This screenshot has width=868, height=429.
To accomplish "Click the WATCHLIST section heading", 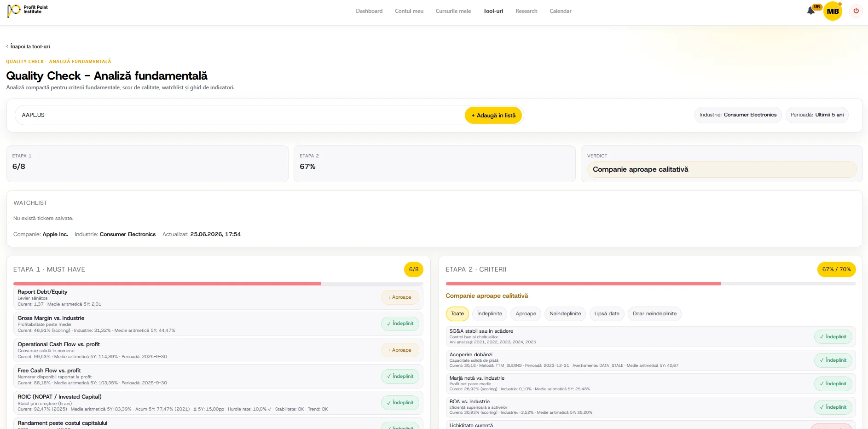I will pos(30,203).
